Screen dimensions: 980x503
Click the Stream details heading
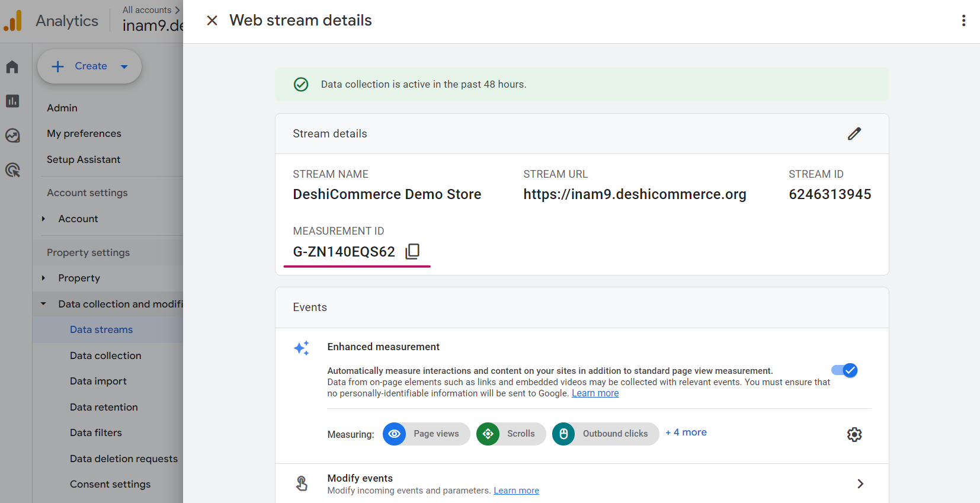[330, 134]
